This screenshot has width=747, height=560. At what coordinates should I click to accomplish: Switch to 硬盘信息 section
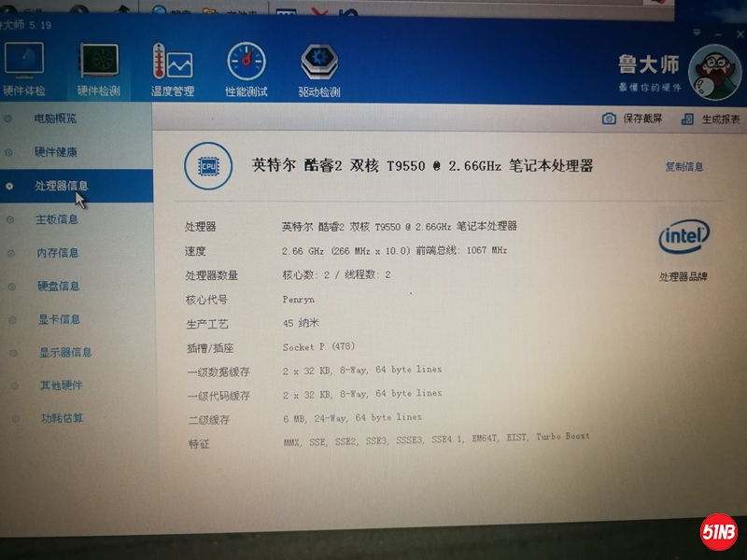point(58,287)
